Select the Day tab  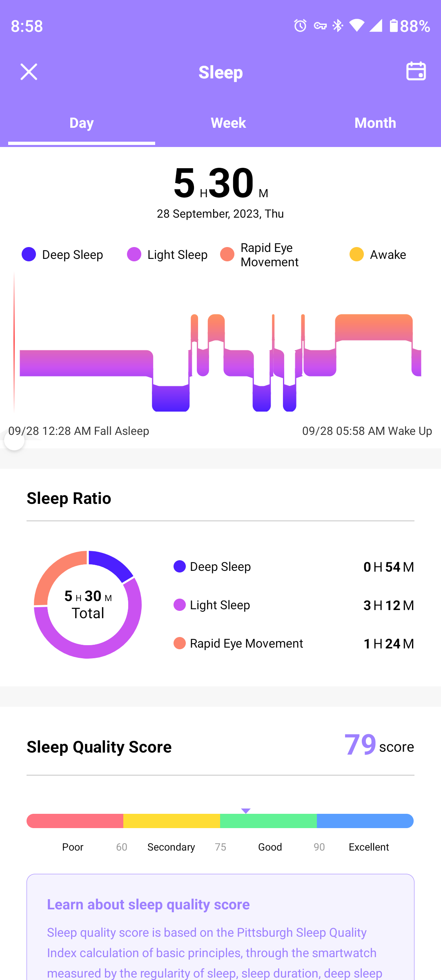pyautogui.click(x=82, y=123)
